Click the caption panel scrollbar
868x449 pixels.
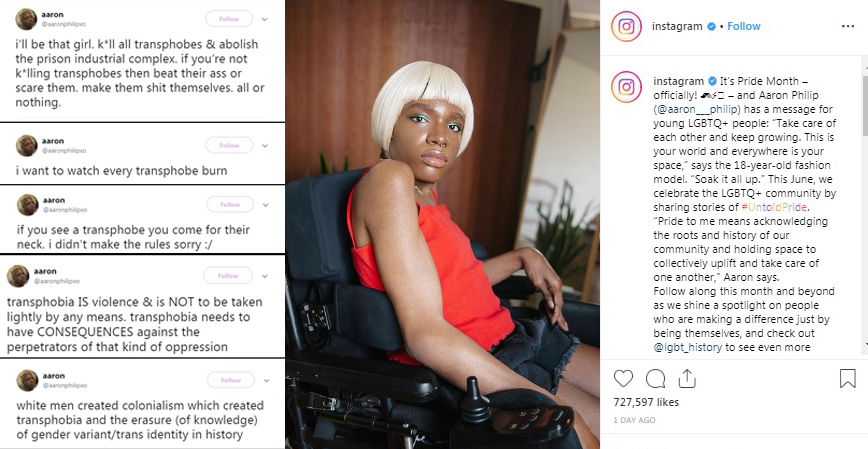[x=865, y=205]
